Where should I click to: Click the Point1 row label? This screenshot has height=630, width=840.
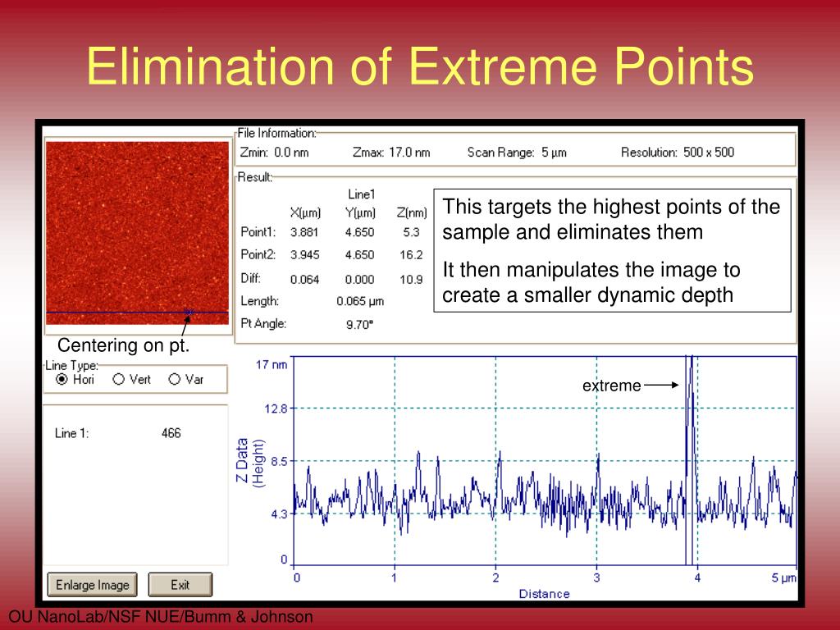click(258, 232)
